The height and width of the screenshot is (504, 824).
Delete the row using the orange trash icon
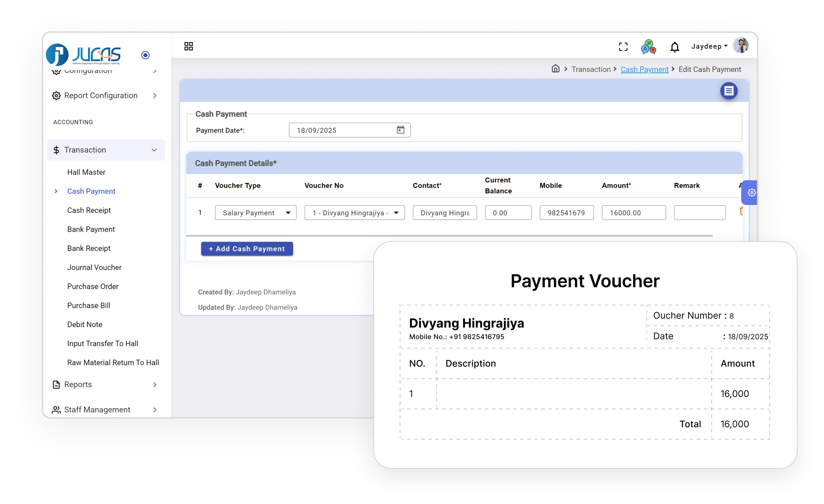click(743, 211)
